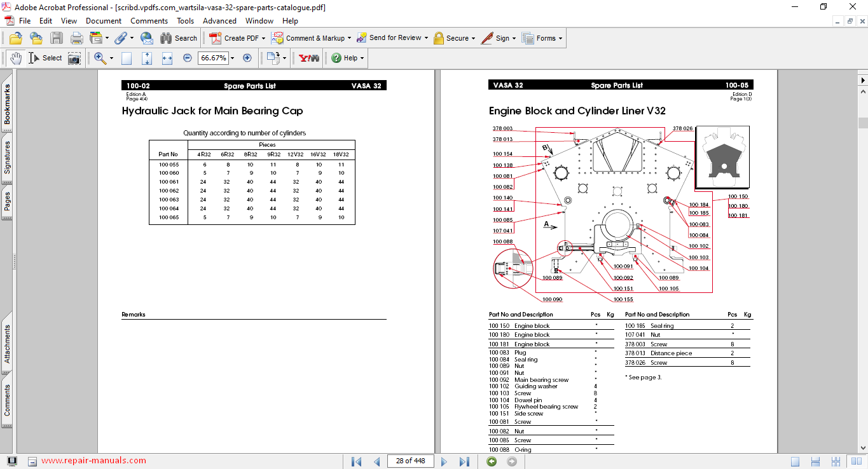Click the Fit Width icon
This screenshot has height=469, width=868.
(167, 58)
